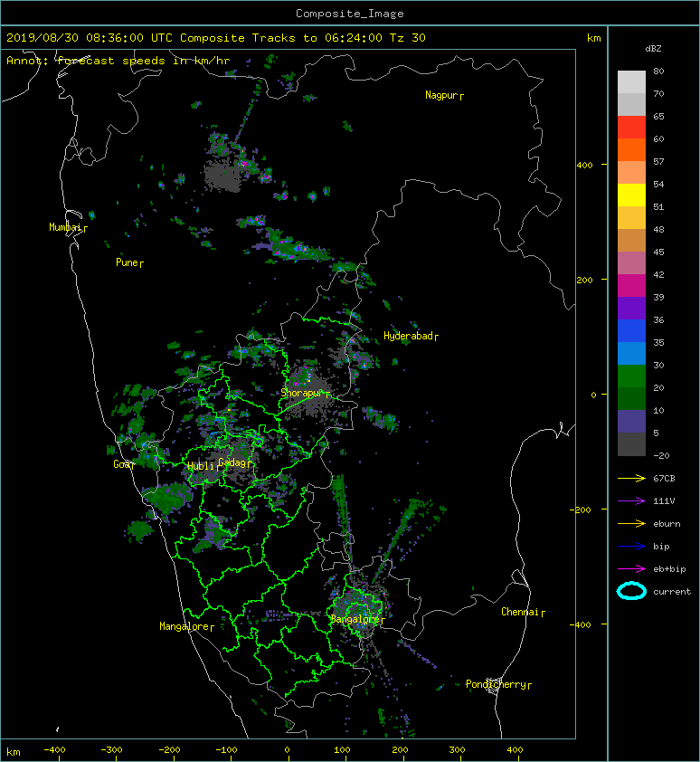This screenshot has height=762, width=700.
Task: Select the Gadag label on map
Action: (x=232, y=462)
